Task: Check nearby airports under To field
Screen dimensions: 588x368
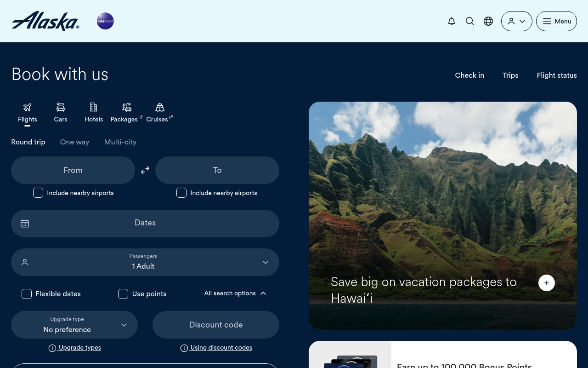Action: click(x=181, y=193)
